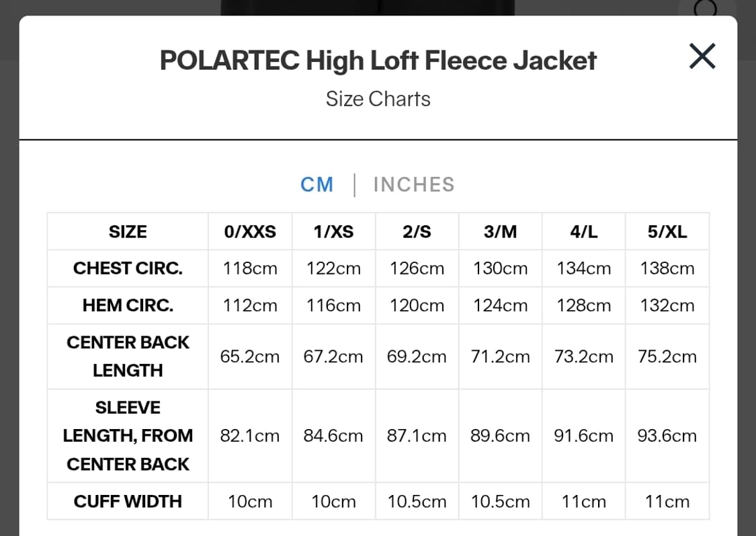Close the size chart dialog
This screenshot has width=756, height=536.
702,56
